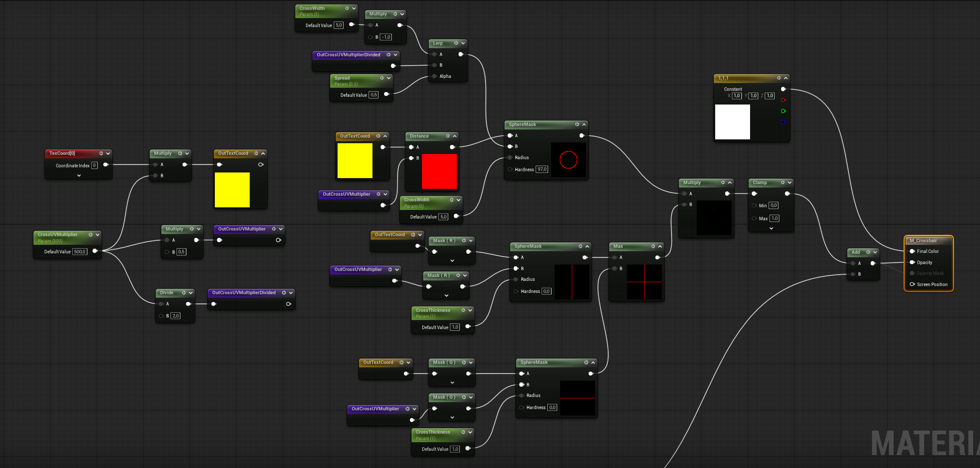Click the live preview icon on the Lerp node

(456, 43)
